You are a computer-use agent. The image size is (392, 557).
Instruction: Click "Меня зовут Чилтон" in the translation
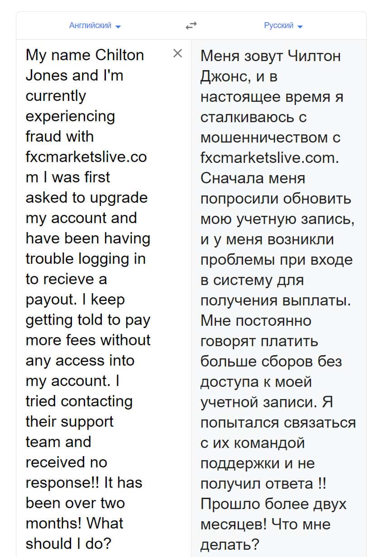(270, 56)
